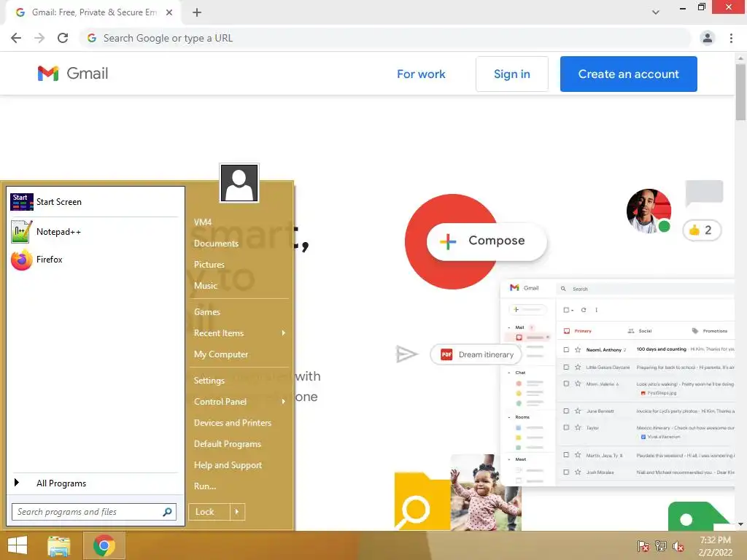747x560 pixels.
Task: Expand Control Panel submenu arrow
Action: [284, 402]
